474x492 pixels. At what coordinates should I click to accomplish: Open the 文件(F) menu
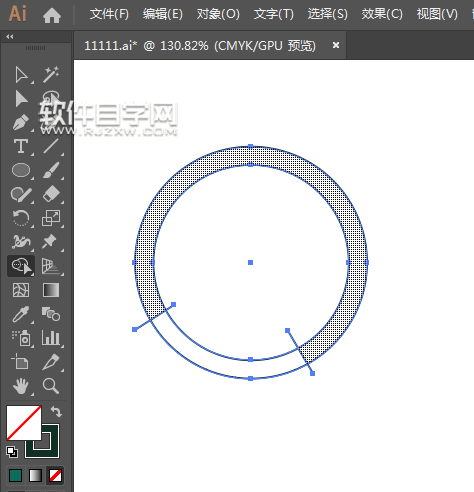point(109,14)
